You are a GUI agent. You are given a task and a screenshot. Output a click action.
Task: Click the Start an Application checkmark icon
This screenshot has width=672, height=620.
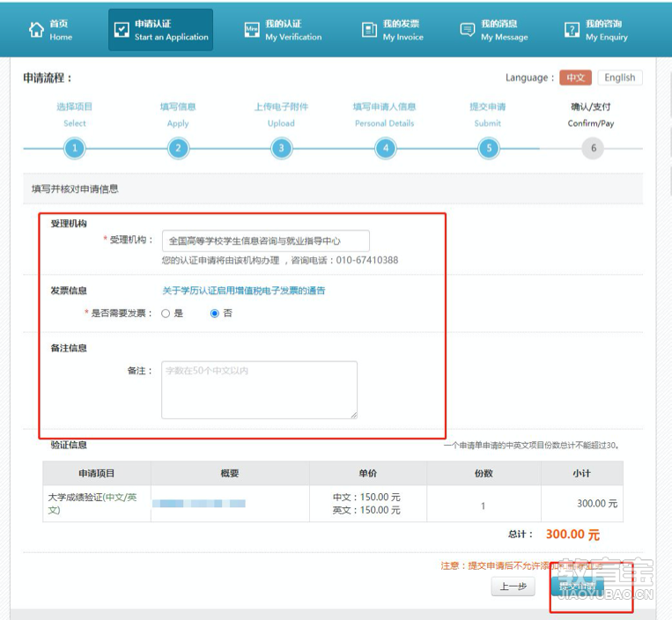pyautogui.click(x=122, y=30)
